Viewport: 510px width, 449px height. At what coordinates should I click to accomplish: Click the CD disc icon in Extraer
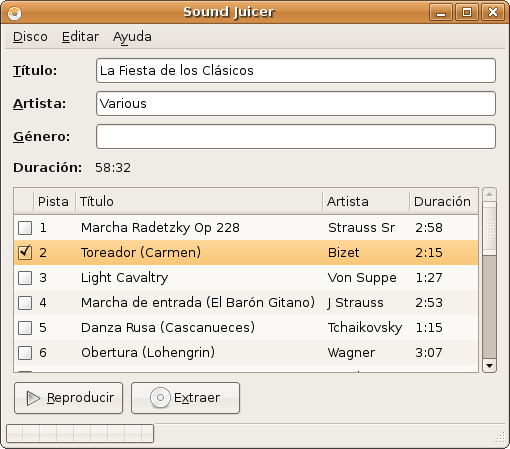(x=160, y=398)
